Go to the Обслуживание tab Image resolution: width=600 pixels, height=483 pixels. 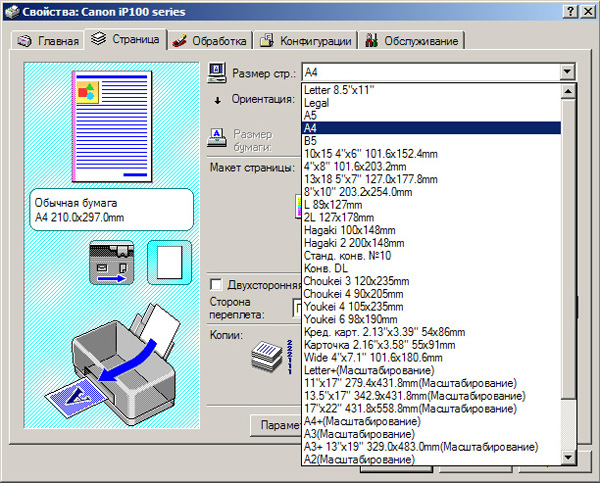click(x=411, y=41)
